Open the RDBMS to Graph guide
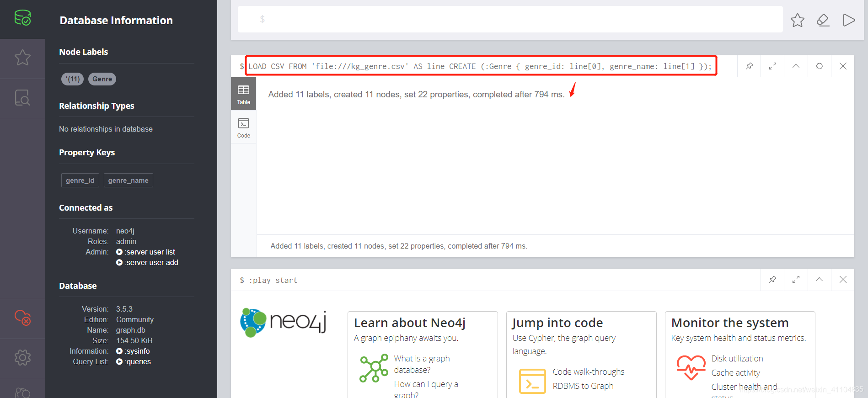This screenshot has height=398, width=868. point(583,386)
